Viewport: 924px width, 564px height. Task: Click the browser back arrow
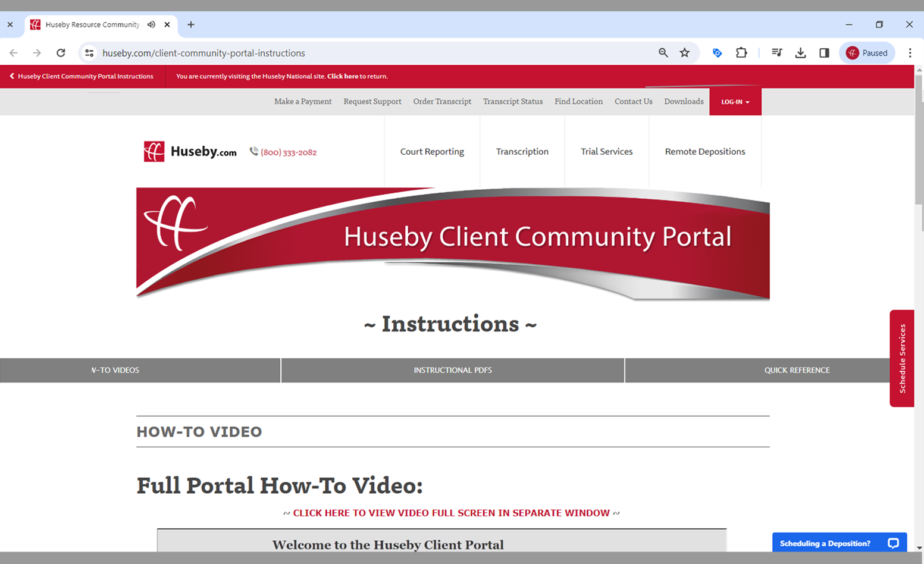pyautogui.click(x=14, y=53)
